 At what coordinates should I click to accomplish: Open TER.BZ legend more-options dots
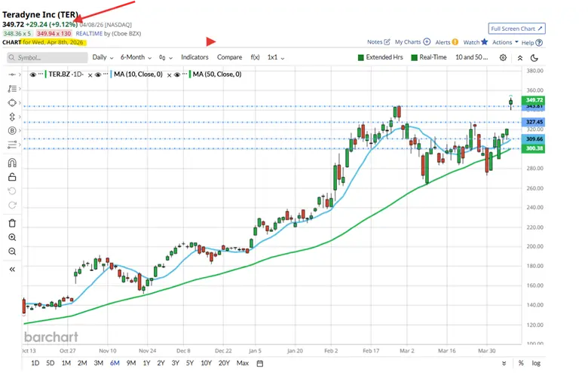[x=41, y=74]
